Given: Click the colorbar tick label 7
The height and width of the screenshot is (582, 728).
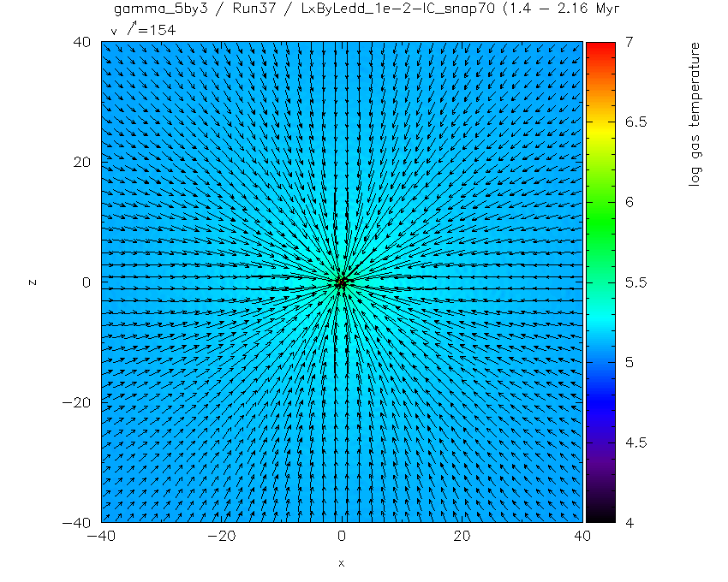Looking at the screenshot, I should 630,42.
